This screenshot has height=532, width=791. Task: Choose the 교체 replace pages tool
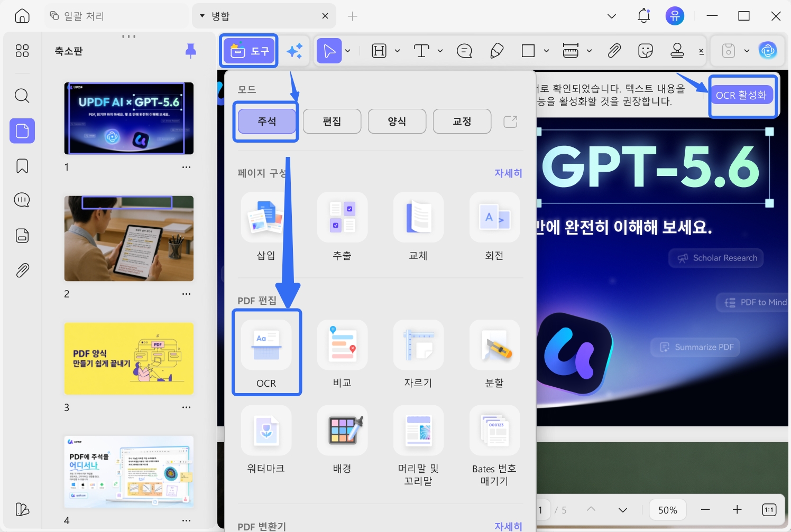tap(418, 227)
